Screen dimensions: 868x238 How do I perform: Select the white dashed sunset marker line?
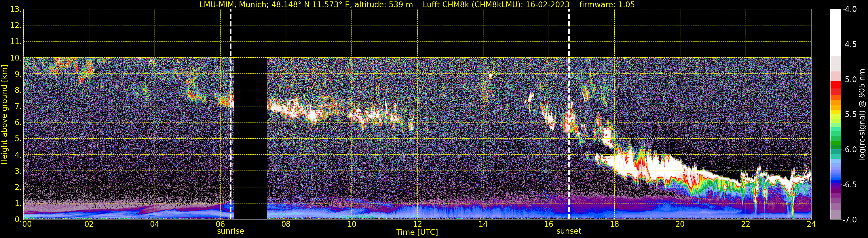(x=569, y=114)
